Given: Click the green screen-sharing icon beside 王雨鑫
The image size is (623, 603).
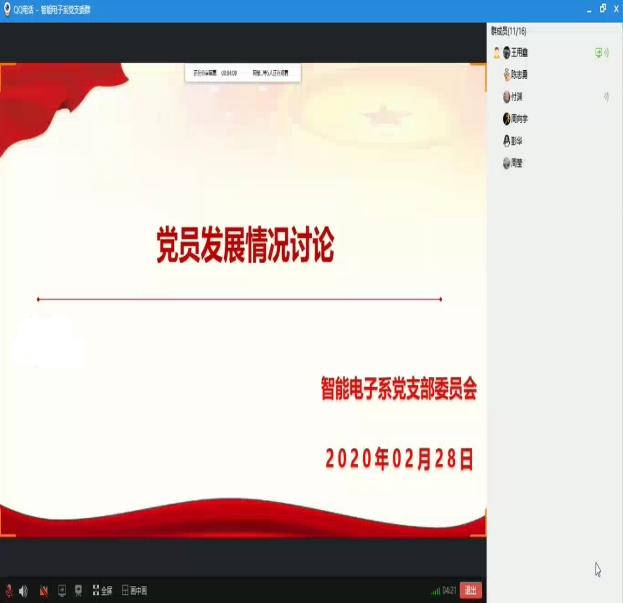Looking at the screenshot, I should coord(598,52).
